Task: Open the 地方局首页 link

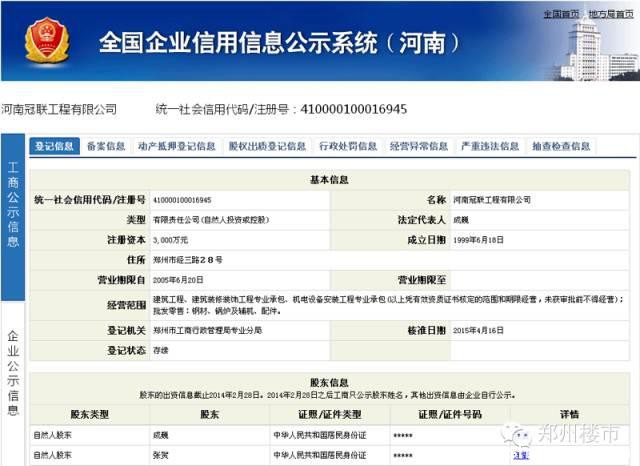Action: click(x=611, y=14)
